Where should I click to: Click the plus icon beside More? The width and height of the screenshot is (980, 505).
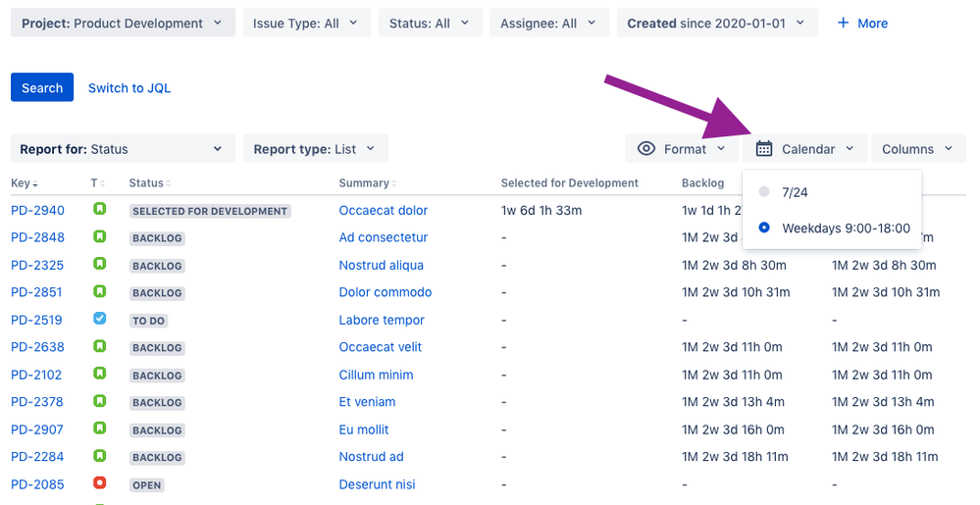click(843, 24)
